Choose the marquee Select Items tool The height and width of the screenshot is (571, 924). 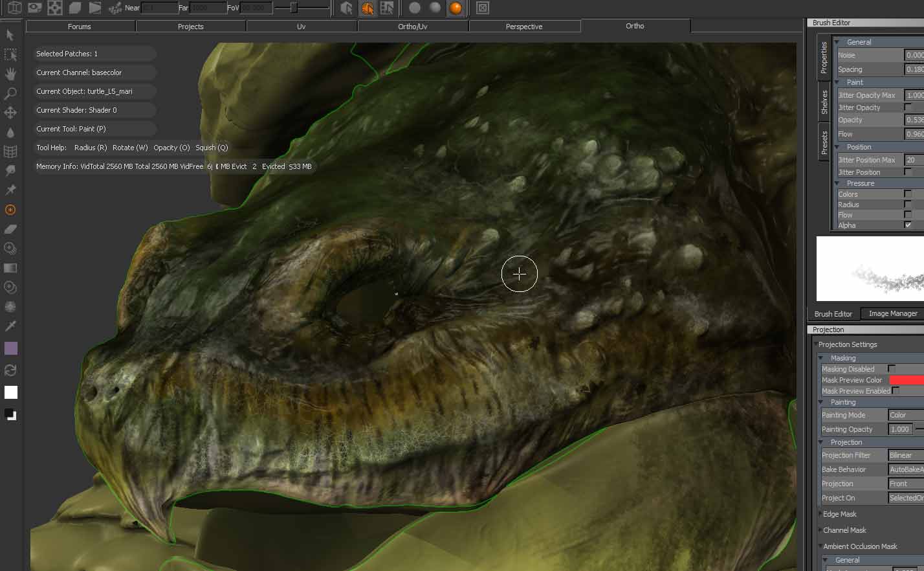10,55
